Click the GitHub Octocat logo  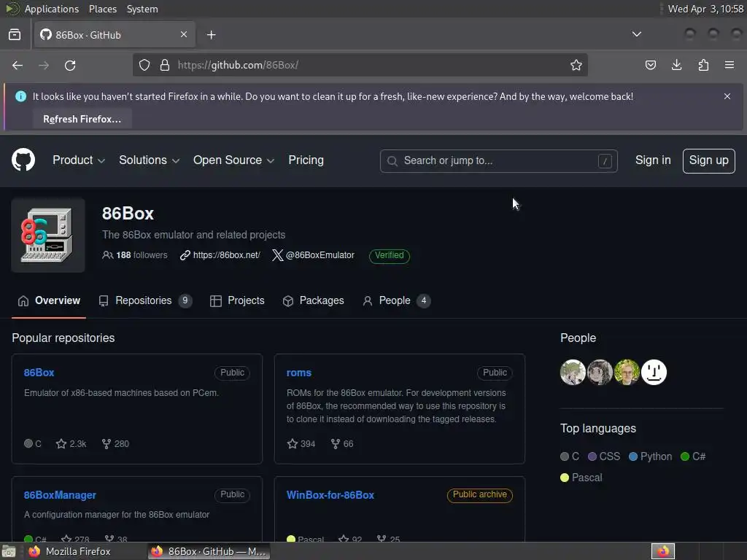pyautogui.click(x=23, y=160)
